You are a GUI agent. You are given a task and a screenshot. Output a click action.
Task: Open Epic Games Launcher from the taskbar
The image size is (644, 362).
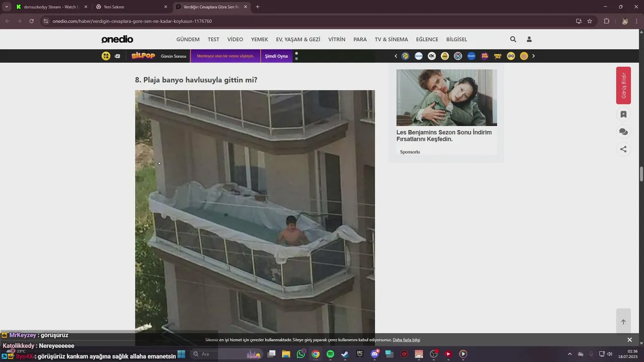(360, 354)
